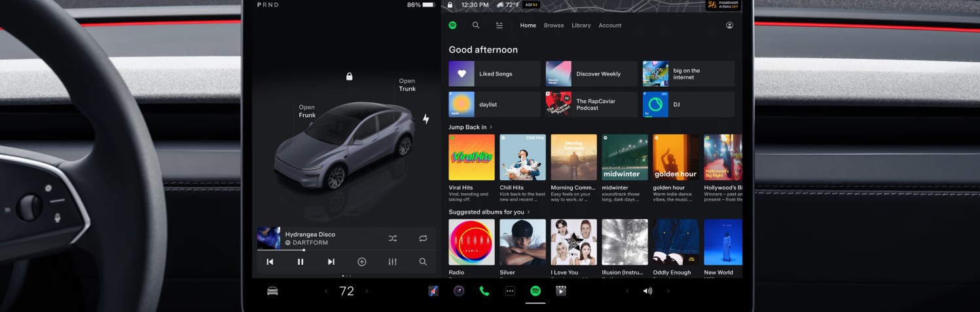The width and height of the screenshot is (980, 312).
Task: Tap the lock icon above the car
Action: (350, 77)
